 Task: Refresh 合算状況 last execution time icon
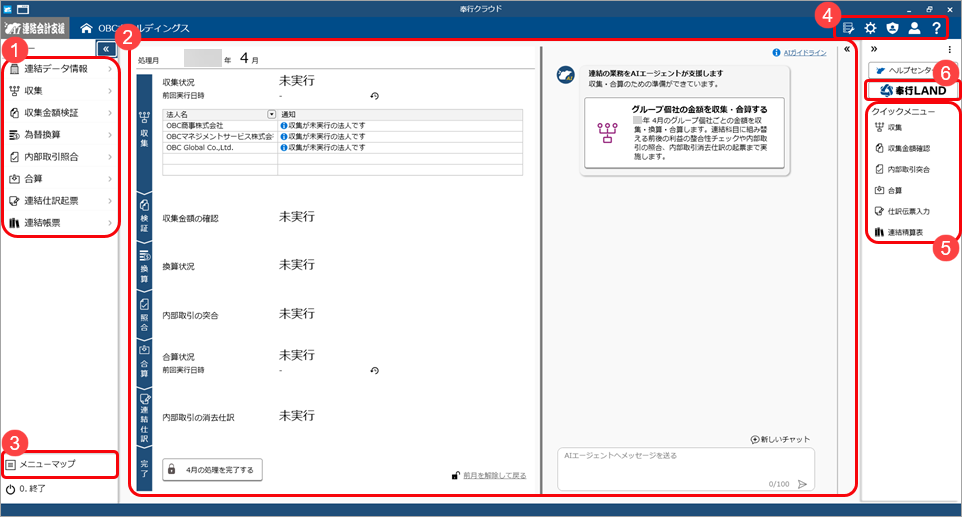point(374,371)
